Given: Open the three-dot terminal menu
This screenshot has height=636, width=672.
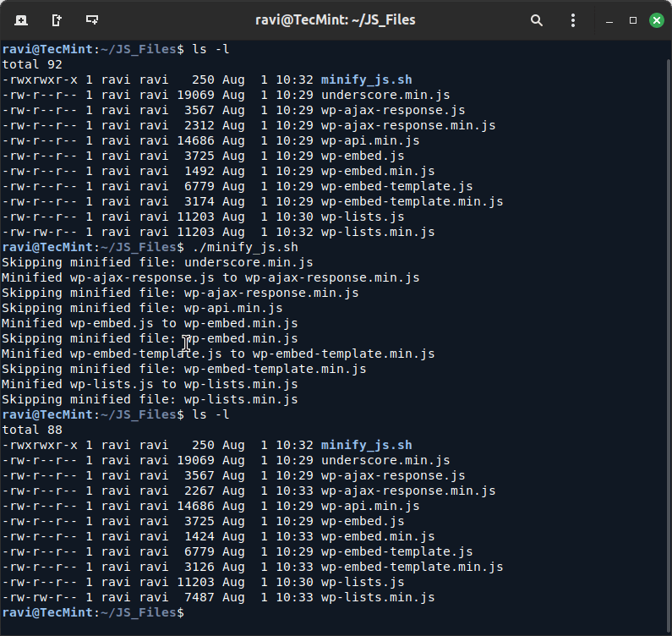Looking at the screenshot, I should coord(573,20).
